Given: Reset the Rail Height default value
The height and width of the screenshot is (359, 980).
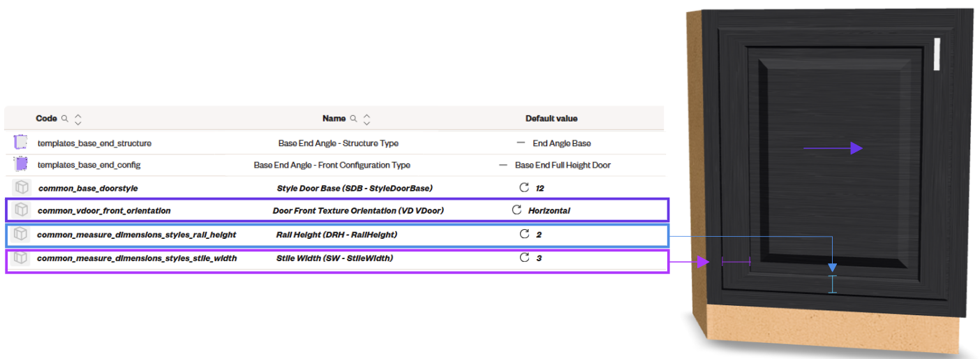Looking at the screenshot, I should click(x=524, y=234).
